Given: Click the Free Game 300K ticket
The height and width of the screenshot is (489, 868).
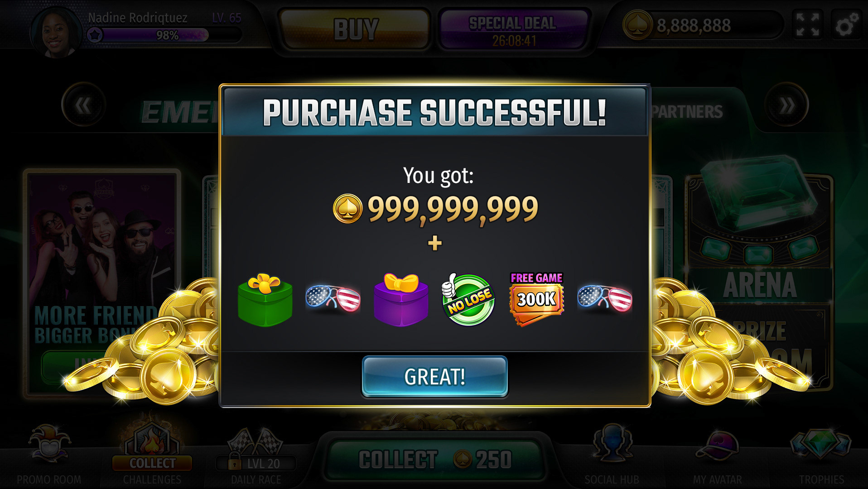Looking at the screenshot, I should point(536,299).
